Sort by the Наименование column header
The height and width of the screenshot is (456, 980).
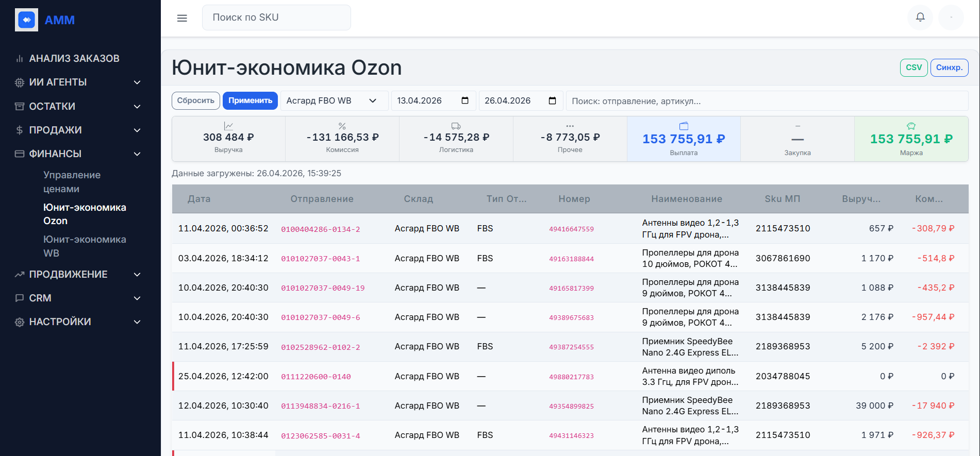pyautogui.click(x=687, y=199)
